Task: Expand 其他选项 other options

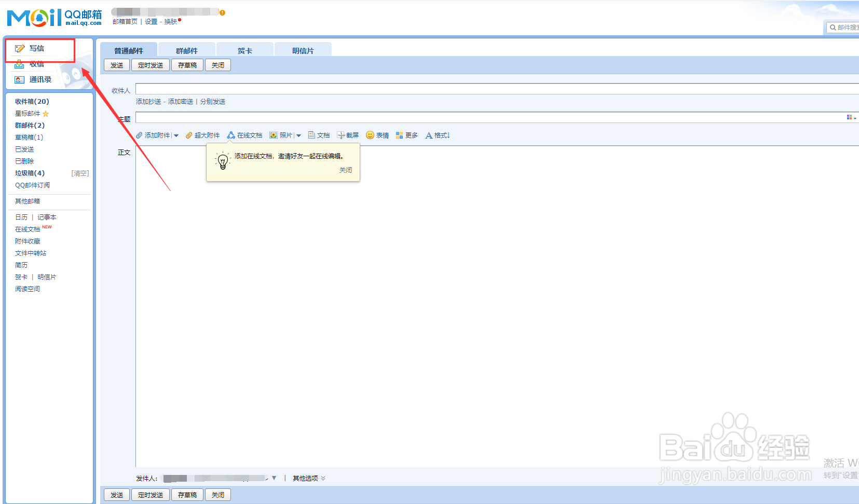Action: pyautogui.click(x=309, y=479)
